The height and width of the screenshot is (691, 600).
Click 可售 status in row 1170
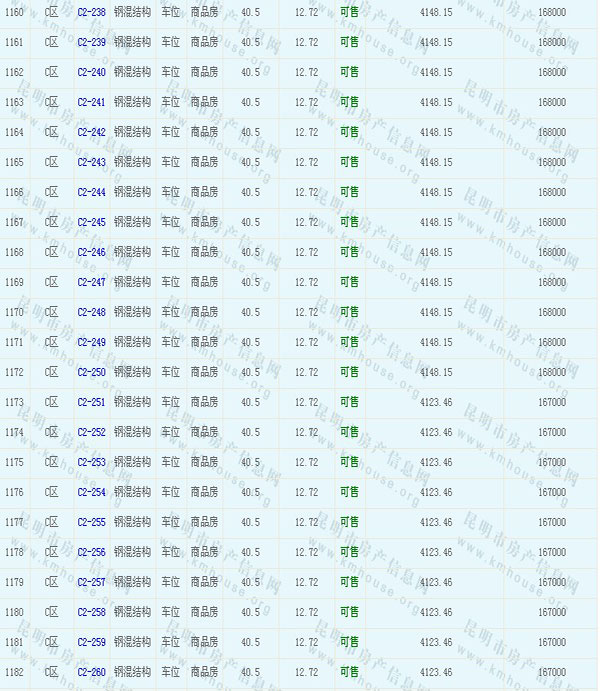(349, 312)
